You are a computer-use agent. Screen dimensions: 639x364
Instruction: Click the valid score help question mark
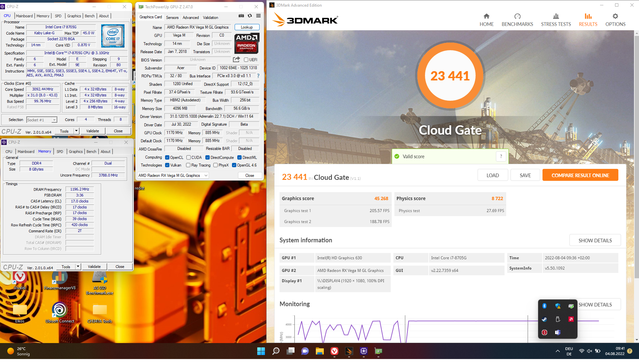[x=501, y=156]
